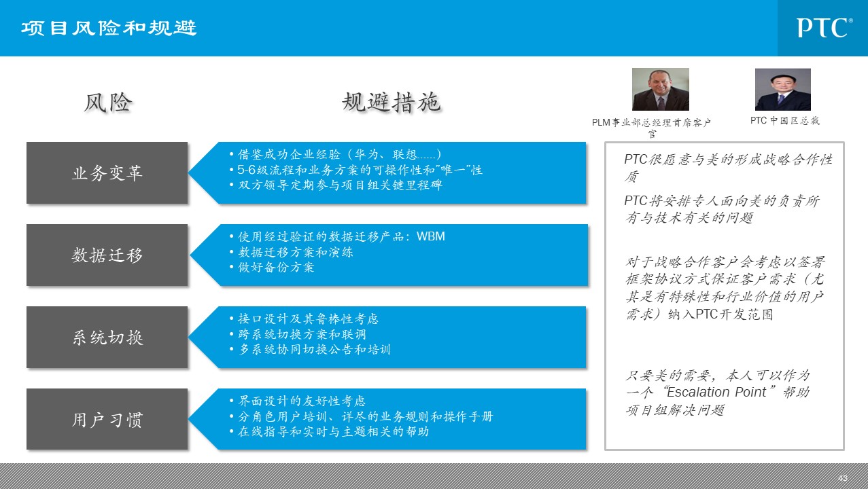Click the PLM executive portrait photo

point(661,89)
